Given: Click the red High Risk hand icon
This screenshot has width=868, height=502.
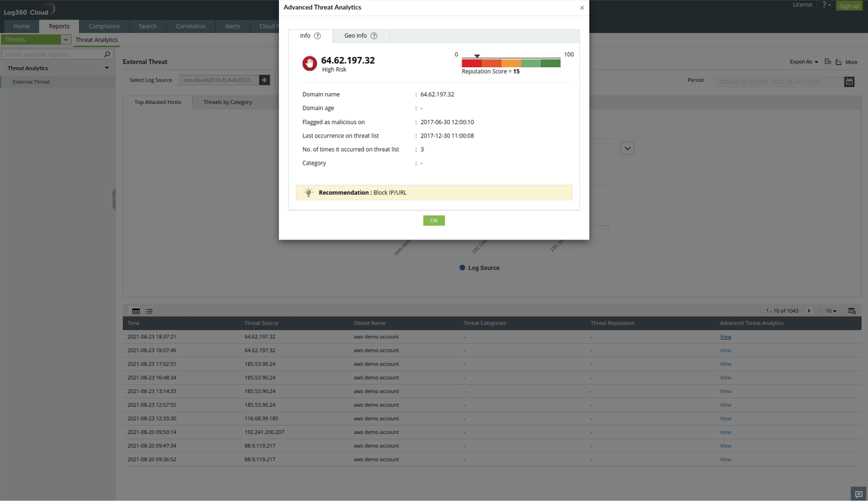Looking at the screenshot, I should pyautogui.click(x=309, y=63).
